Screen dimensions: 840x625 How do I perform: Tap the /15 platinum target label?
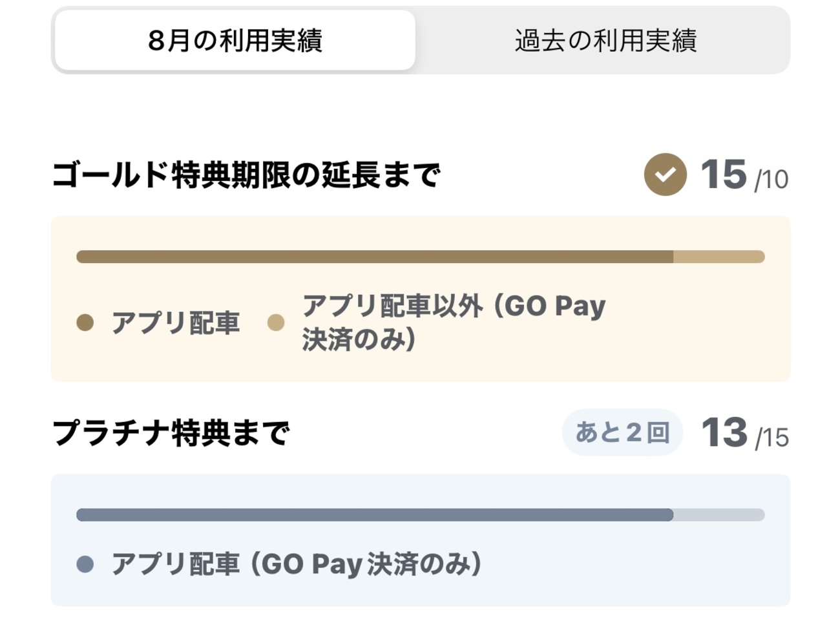[772, 438]
